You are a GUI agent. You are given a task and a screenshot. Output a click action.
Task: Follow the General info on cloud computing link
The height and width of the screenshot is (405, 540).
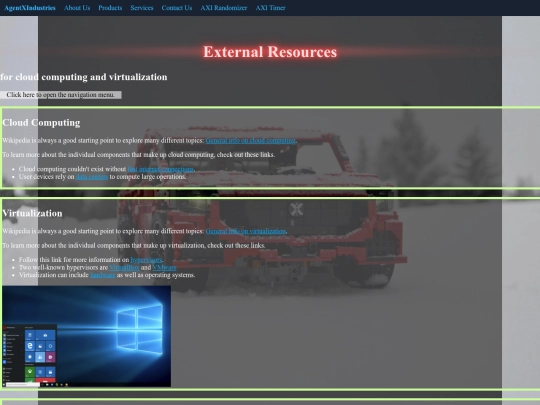pyautogui.click(x=251, y=141)
